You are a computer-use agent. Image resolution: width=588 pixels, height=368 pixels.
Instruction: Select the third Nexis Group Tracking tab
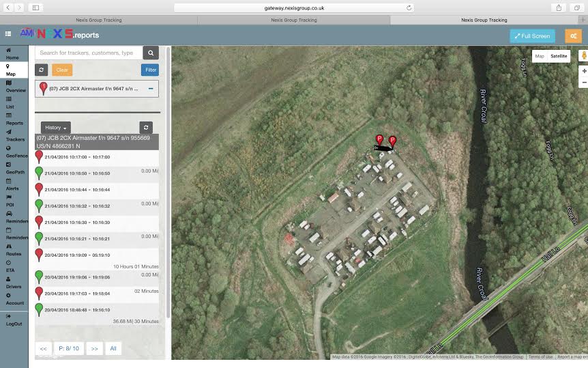[x=484, y=20]
